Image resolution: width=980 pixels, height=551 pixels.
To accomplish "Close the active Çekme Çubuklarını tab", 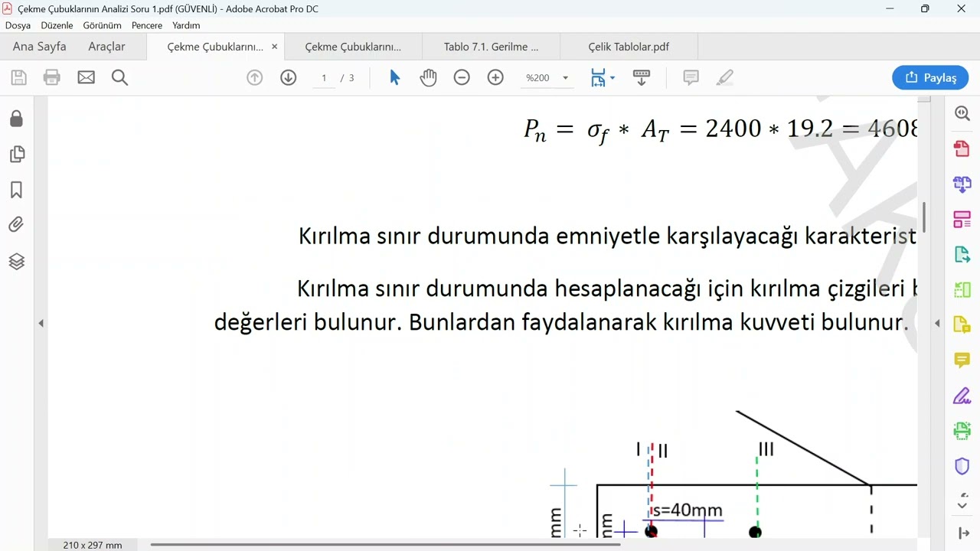I will tap(274, 47).
